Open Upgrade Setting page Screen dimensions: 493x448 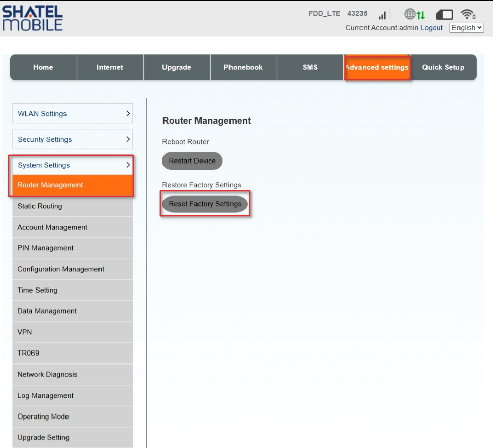[72, 438]
